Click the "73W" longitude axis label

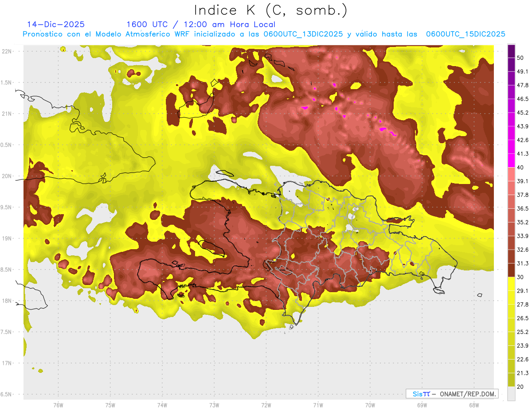tap(214, 405)
